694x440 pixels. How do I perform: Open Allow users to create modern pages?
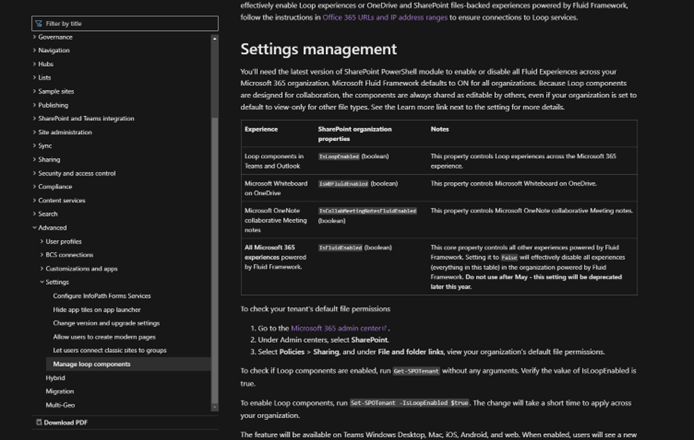tap(106, 337)
